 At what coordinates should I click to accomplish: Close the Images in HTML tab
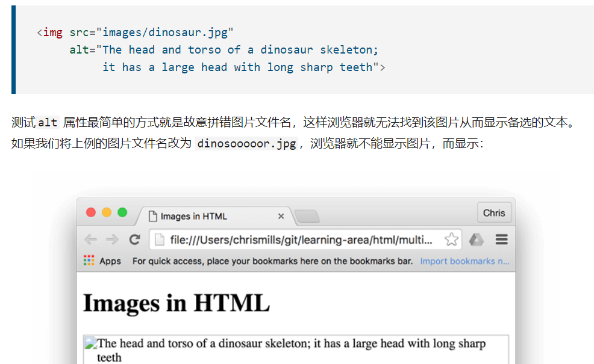point(281,216)
